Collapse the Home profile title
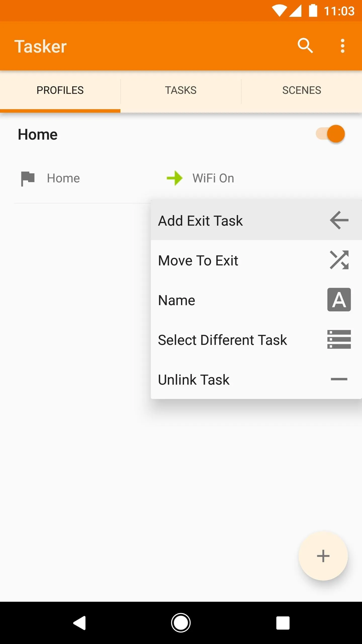 coord(38,134)
